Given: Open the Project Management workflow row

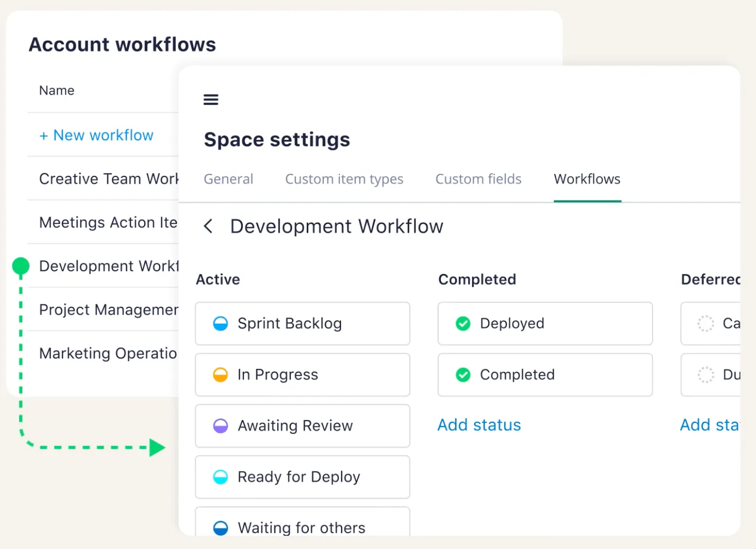Looking at the screenshot, I should click(x=103, y=309).
